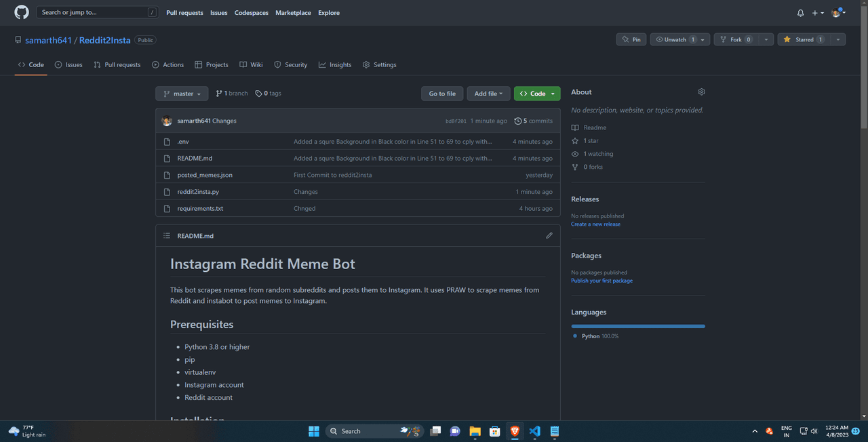The image size is (868, 442).
Task: Open the bd8f201 commit hash
Action: click(456, 121)
